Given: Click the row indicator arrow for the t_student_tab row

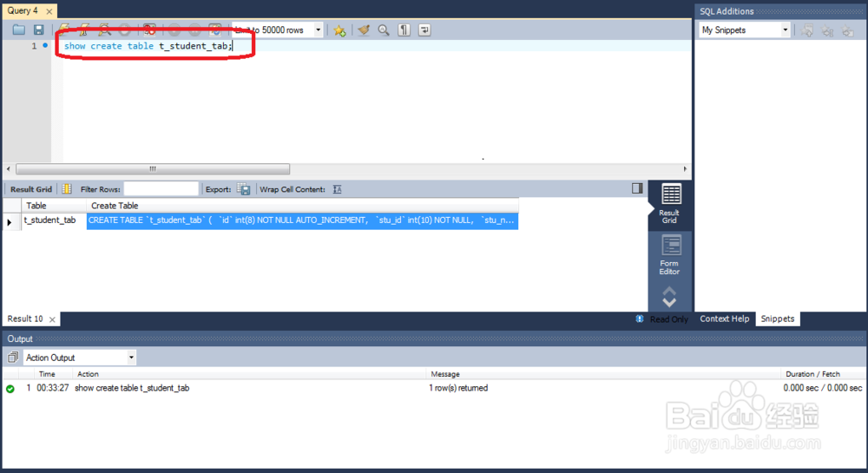Looking at the screenshot, I should (x=10, y=222).
